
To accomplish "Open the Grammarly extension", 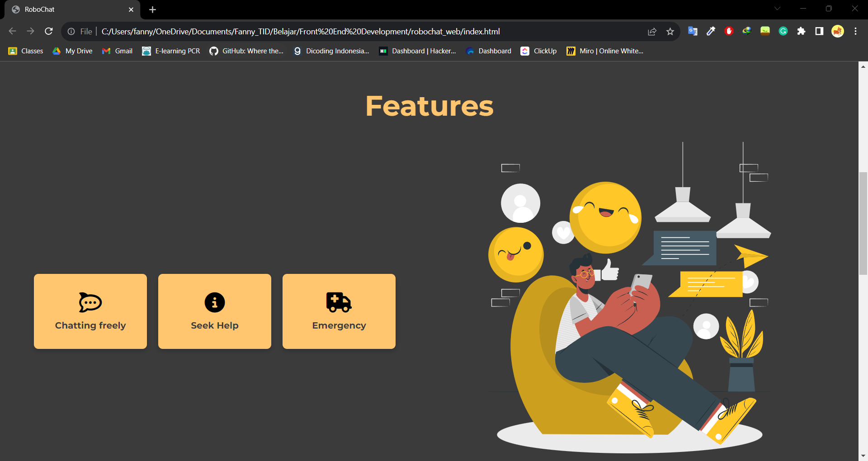I will tap(783, 31).
